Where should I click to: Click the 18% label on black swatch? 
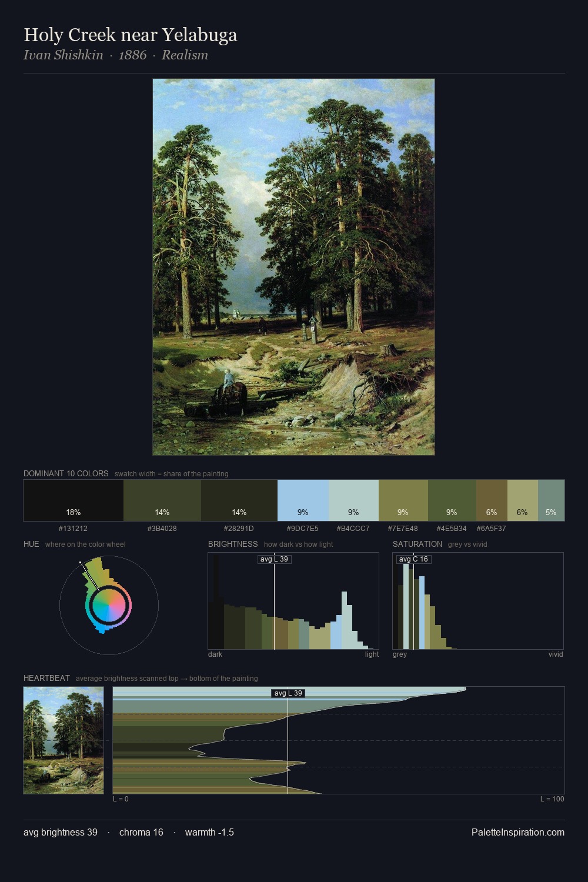pyautogui.click(x=73, y=512)
